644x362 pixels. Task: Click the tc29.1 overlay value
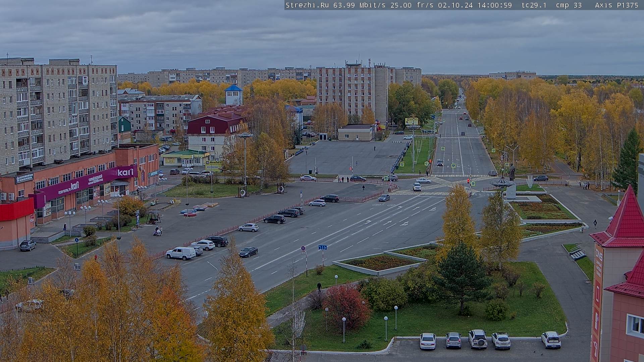pyautogui.click(x=534, y=5)
